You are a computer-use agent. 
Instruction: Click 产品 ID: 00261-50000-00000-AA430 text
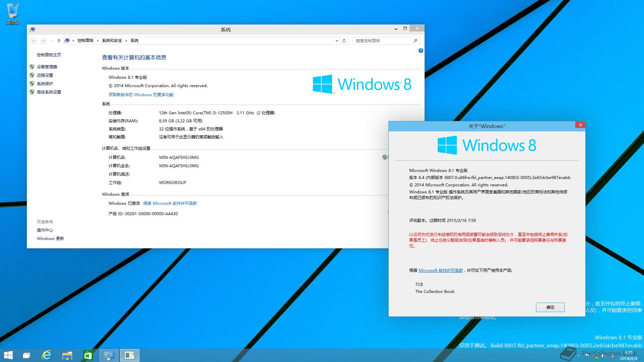[143, 214]
